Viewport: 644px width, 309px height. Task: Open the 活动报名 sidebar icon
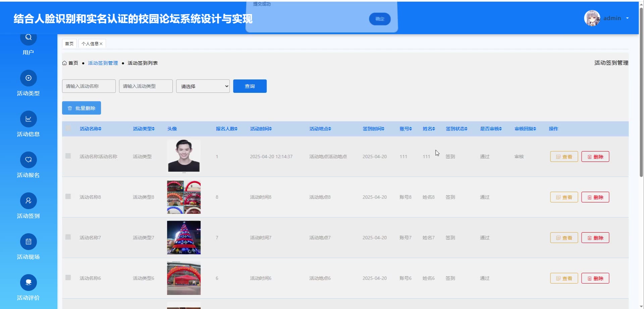(29, 160)
